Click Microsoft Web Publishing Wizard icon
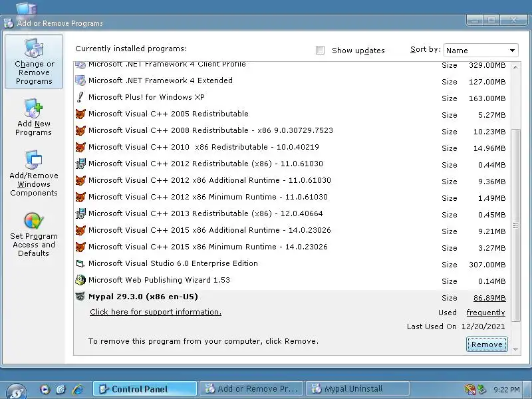The width and height of the screenshot is (532, 399). [80, 280]
